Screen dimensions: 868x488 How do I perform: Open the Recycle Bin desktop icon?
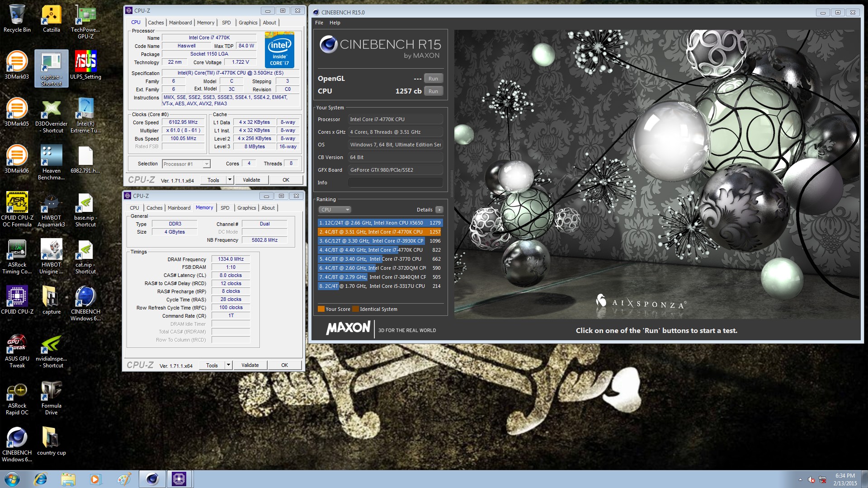(x=17, y=19)
